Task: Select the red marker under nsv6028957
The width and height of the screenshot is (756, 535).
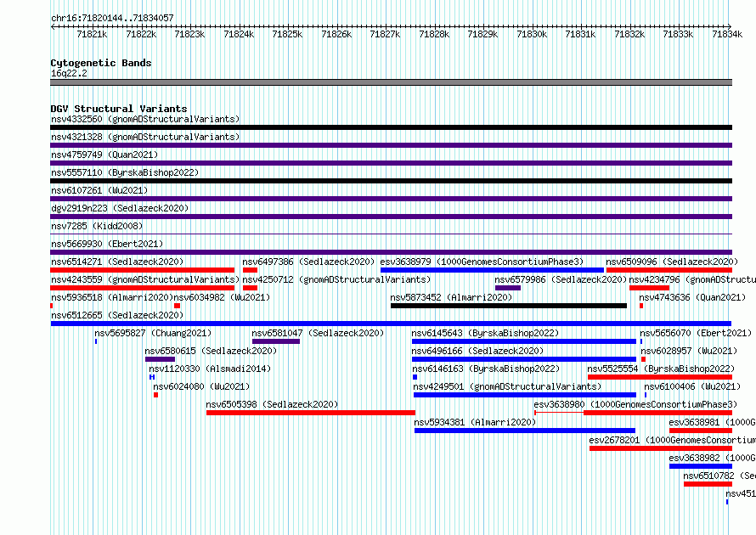Action: 643,359
